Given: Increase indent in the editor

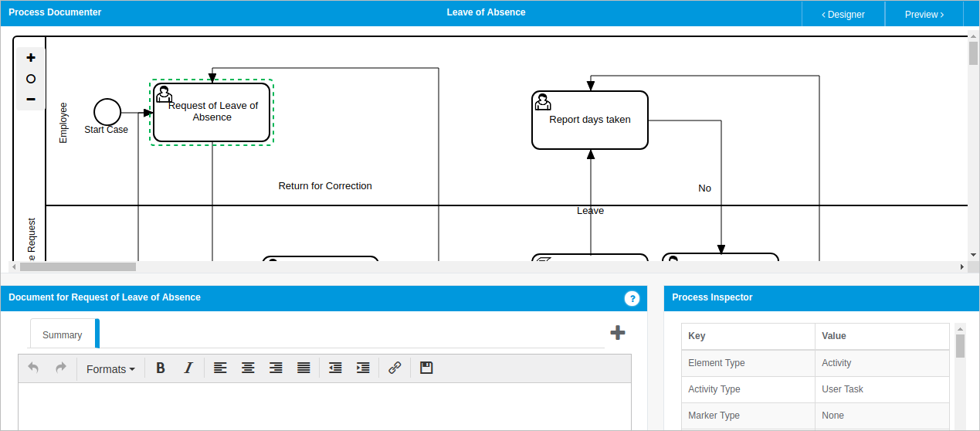Looking at the screenshot, I should point(363,368).
